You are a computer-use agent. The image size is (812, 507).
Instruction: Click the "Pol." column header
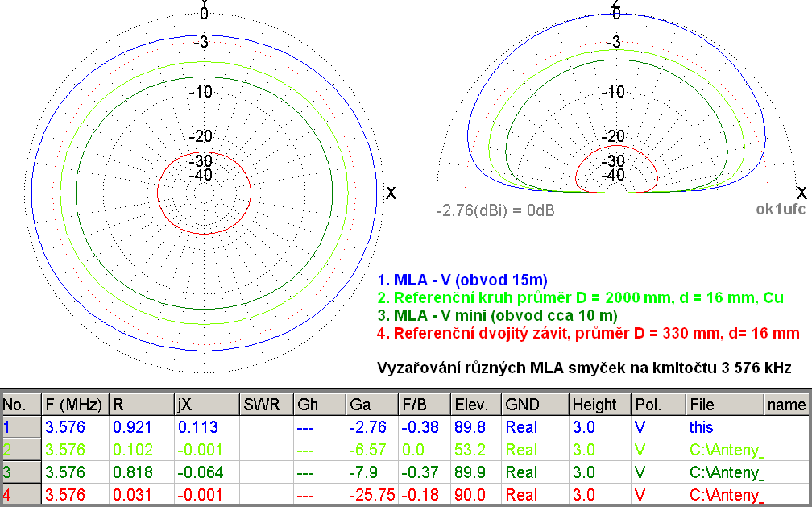(x=649, y=404)
